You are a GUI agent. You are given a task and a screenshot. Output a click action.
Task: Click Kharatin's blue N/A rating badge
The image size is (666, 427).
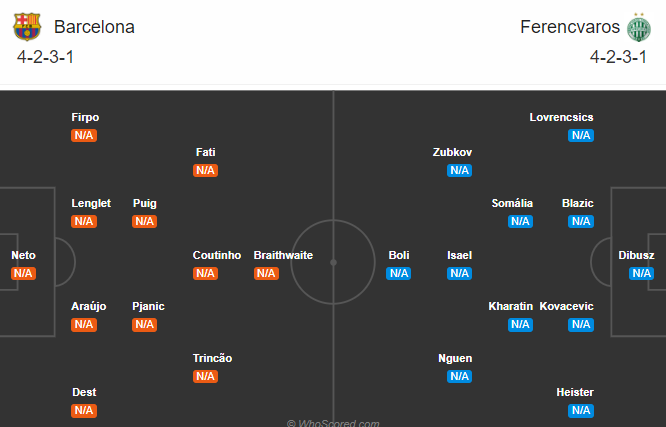[x=521, y=325]
